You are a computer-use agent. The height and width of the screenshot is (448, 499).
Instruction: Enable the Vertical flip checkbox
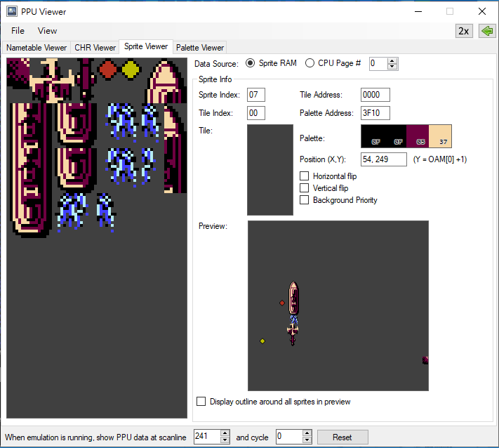coord(304,188)
